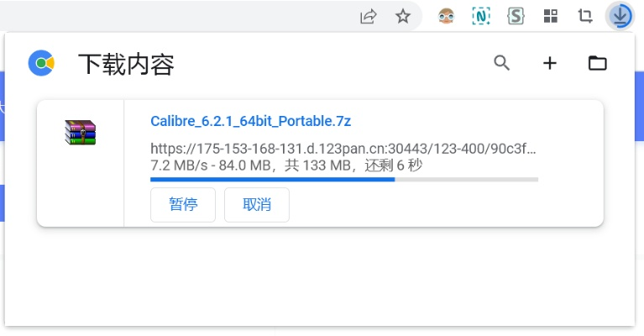The width and height of the screenshot is (644, 336).
Task: Click the 123pan.cn download source URL
Action: (x=343, y=150)
